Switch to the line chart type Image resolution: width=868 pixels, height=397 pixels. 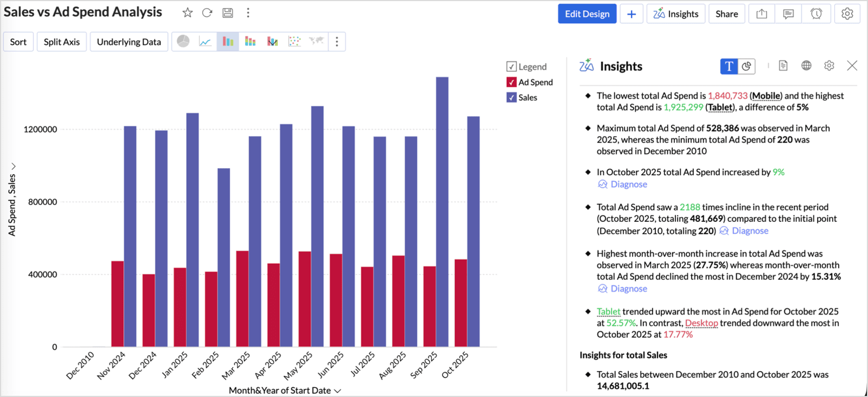205,42
